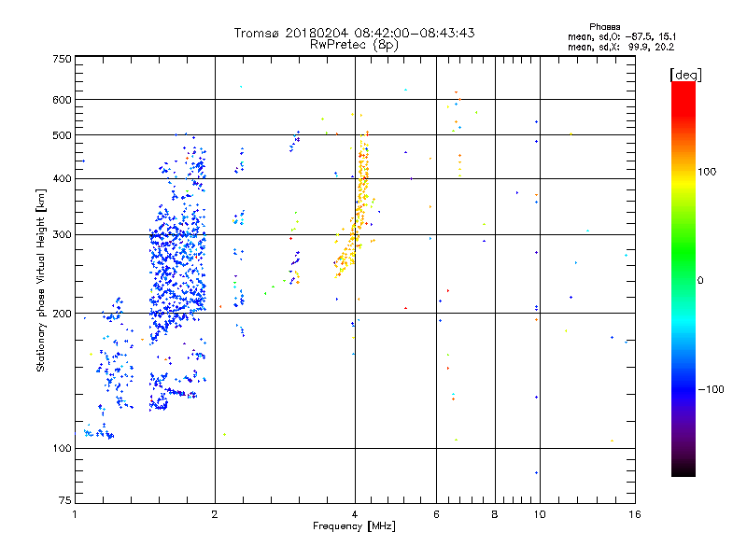Click the y-axis tick label '750'

point(63,59)
